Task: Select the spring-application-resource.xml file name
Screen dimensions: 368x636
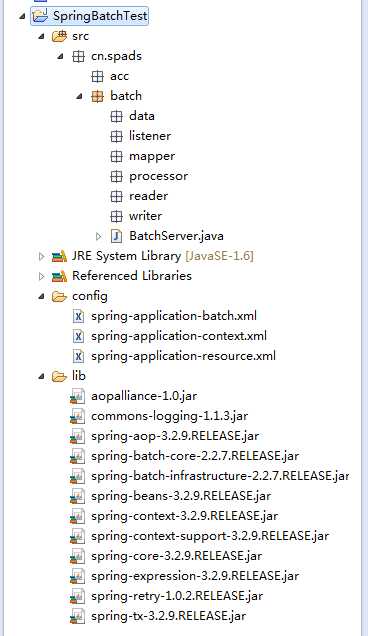Action: click(x=183, y=356)
